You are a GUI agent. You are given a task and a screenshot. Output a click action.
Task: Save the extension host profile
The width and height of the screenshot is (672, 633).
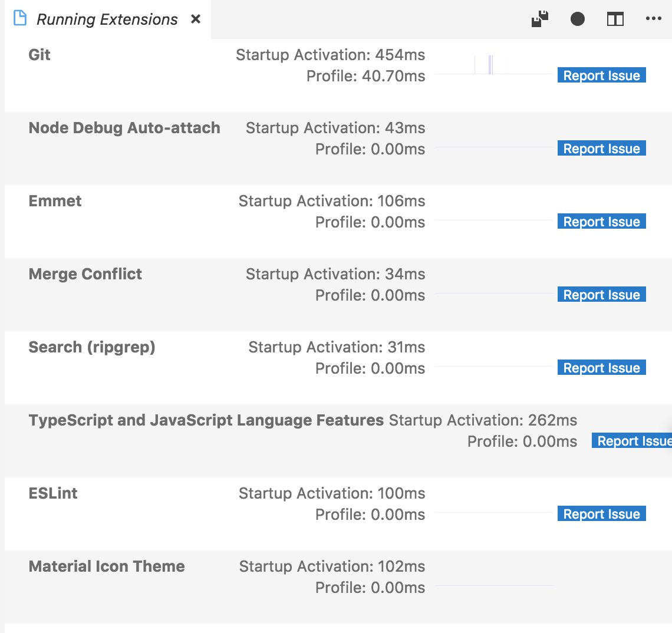click(539, 19)
